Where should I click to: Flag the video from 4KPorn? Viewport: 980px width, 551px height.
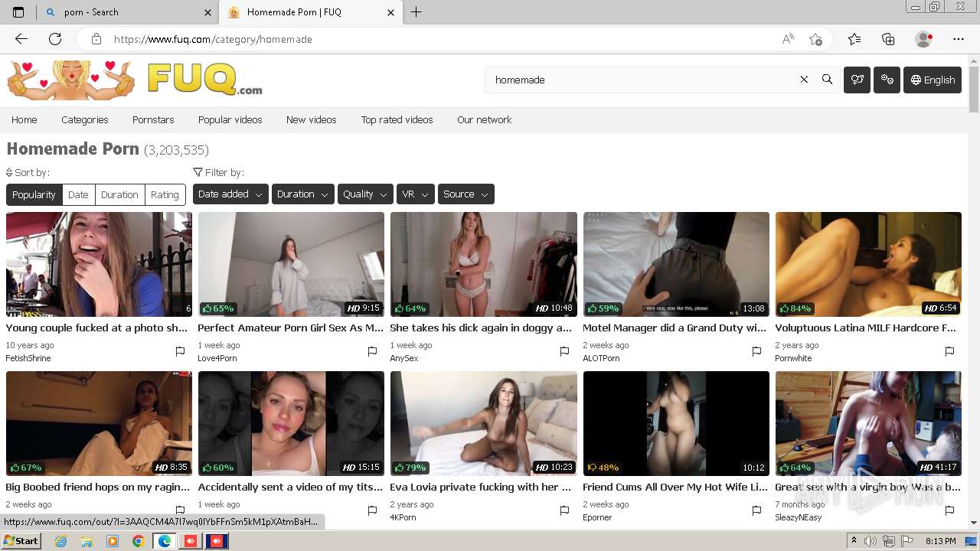click(564, 510)
